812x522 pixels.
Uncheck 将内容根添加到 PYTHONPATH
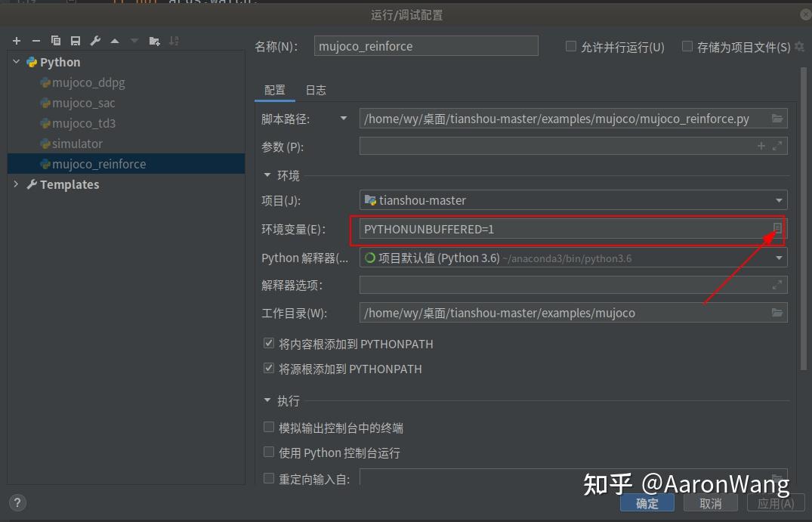(x=269, y=343)
